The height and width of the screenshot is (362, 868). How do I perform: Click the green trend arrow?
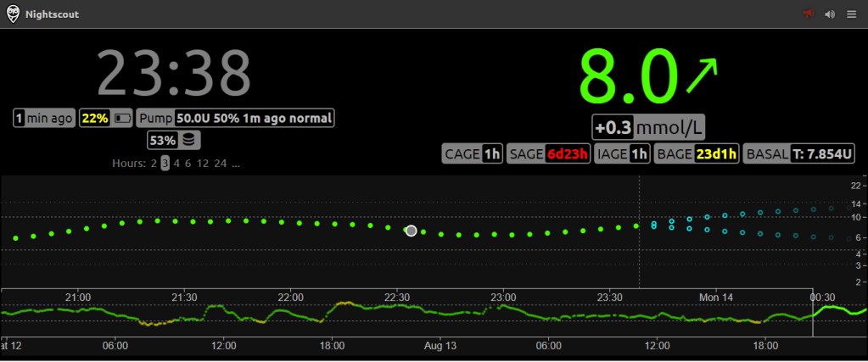(701, 76)
